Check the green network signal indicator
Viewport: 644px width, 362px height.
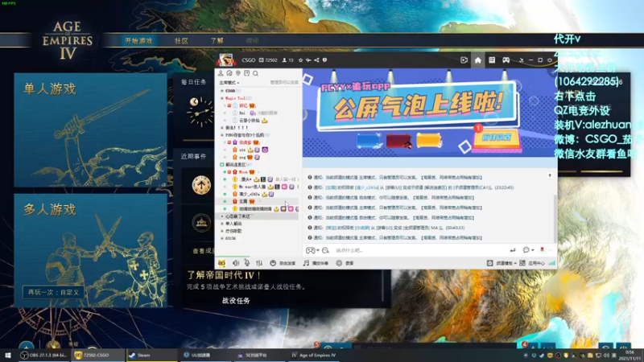[551, 263]
